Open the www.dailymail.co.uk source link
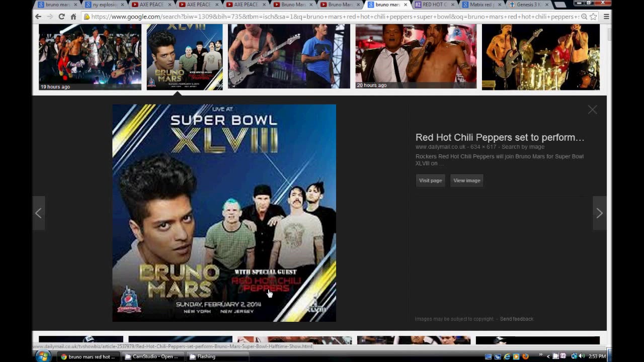This screenshot has width=644, height=362. tap(440, 147)
